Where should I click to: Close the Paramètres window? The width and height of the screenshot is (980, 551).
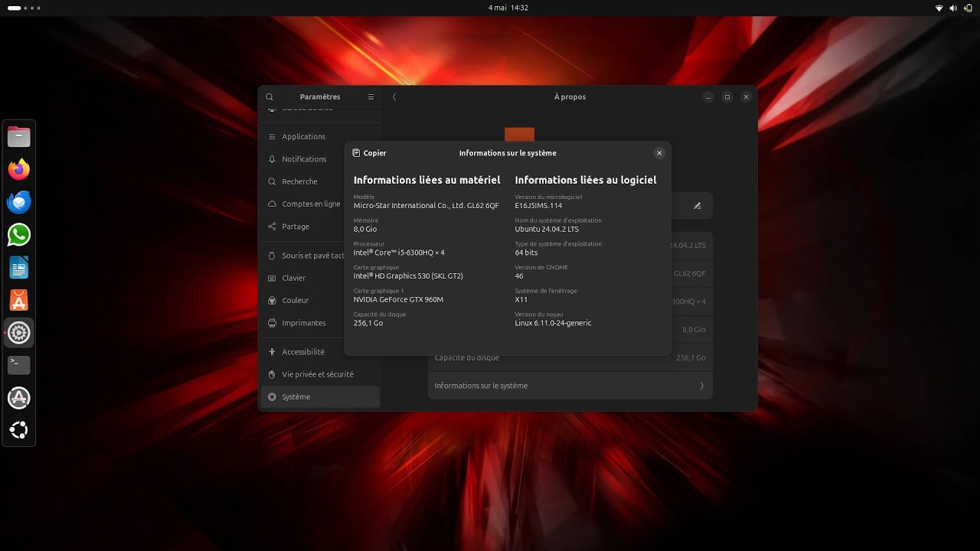point(746,97)
